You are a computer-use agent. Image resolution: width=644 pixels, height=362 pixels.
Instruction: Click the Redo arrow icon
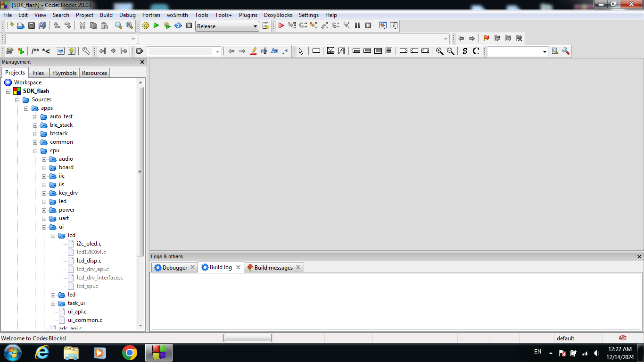tap(68, 25)
